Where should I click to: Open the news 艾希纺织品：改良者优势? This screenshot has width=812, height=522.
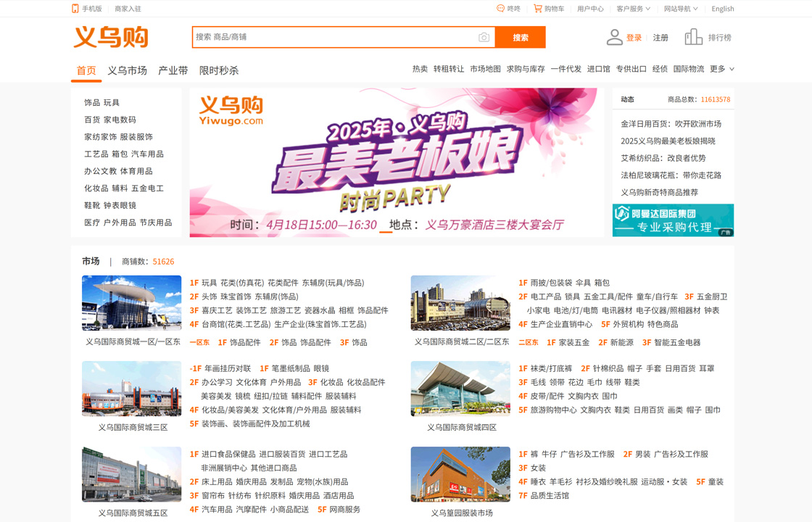[663, 158]
